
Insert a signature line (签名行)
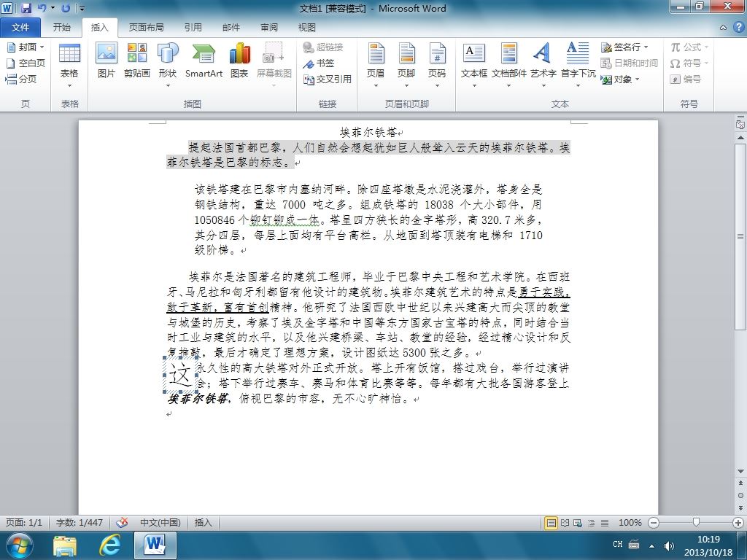[624, 47]
